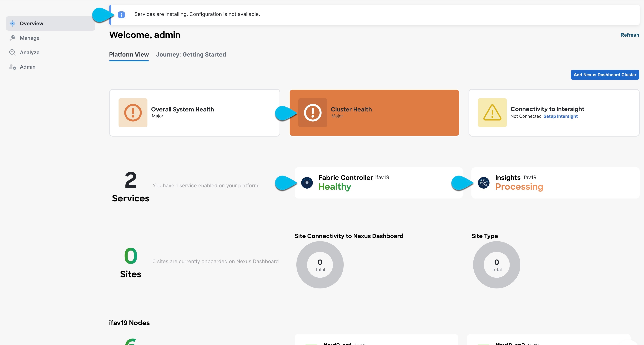Click the Fabric Controller service icon
644x345 pixels.
pyautogui.click(x=307, y=183)
